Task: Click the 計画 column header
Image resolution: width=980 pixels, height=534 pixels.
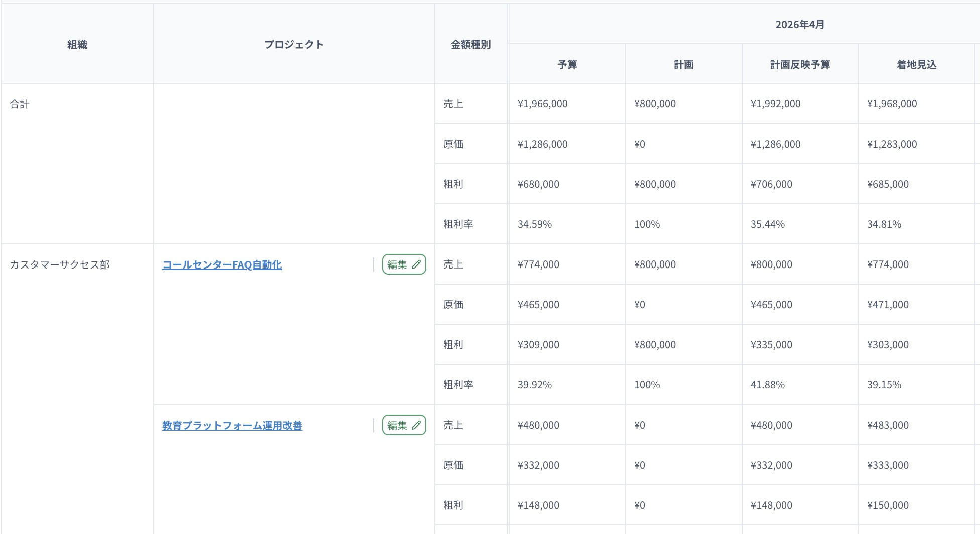Action: pyautogui.click(x=684, y=64)
